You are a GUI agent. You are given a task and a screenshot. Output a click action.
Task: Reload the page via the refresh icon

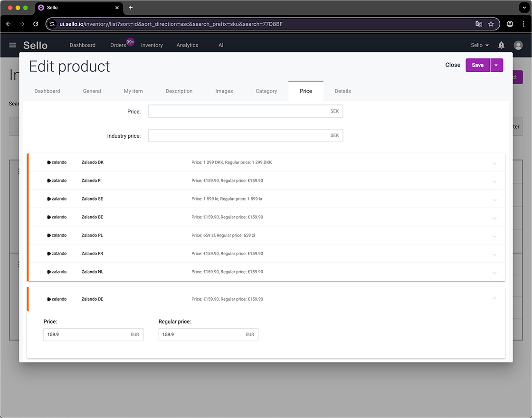pyautogui.click(x=36, y=24)
